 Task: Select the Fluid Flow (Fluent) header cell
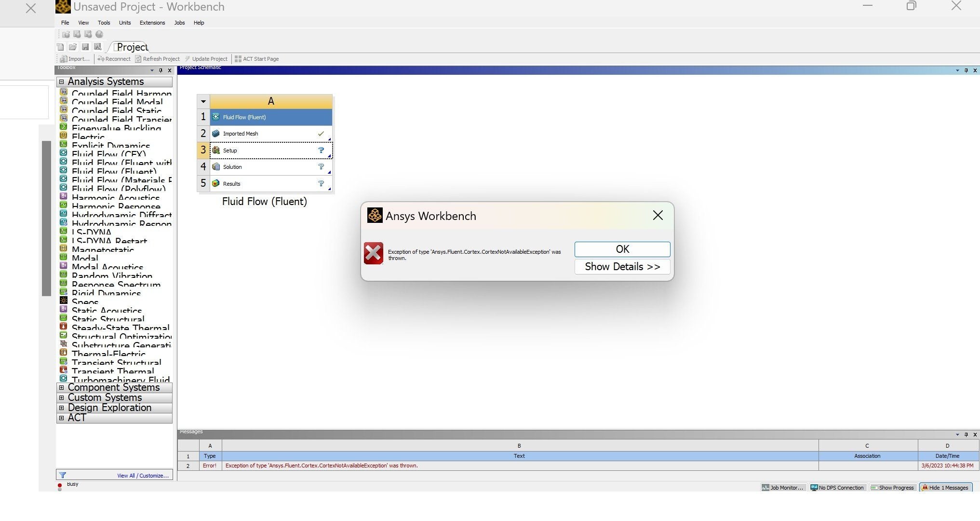(x=271, y=117)
